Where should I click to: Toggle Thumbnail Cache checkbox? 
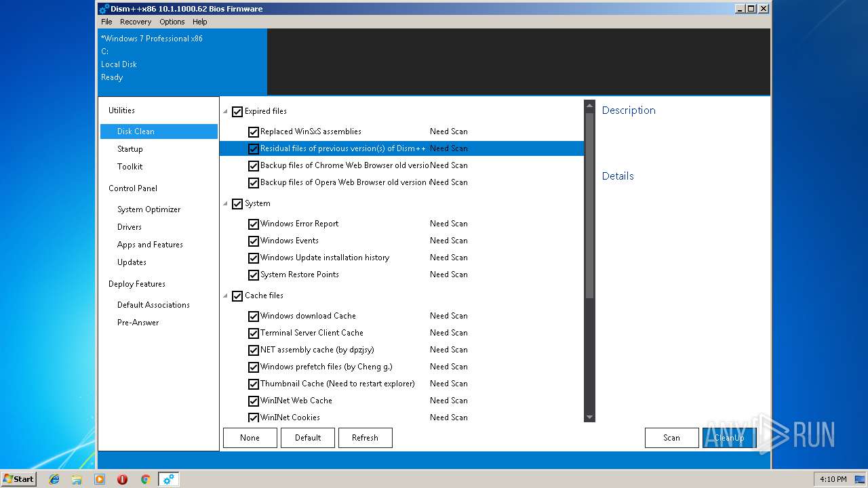(254, 384)
